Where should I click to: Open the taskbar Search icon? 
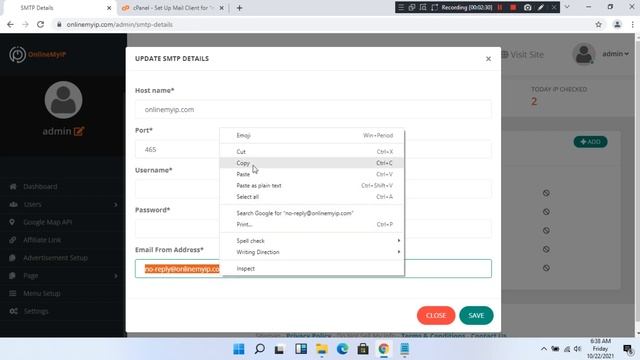(x=259, y=349)
